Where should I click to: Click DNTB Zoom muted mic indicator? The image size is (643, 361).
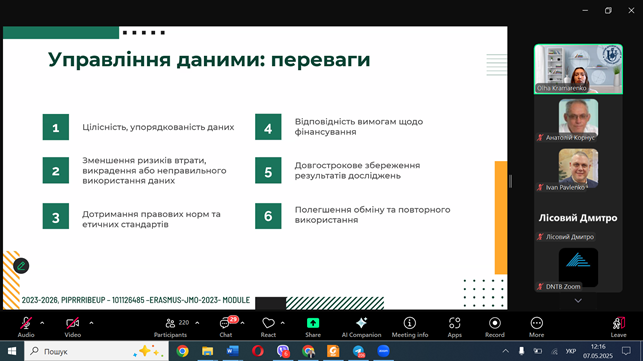click(540, 286)
